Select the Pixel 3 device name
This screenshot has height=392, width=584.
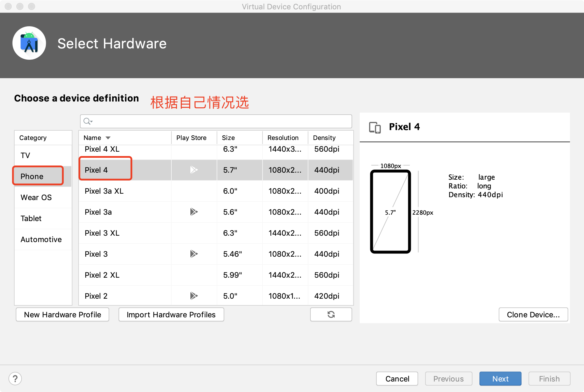click(96, 254)
